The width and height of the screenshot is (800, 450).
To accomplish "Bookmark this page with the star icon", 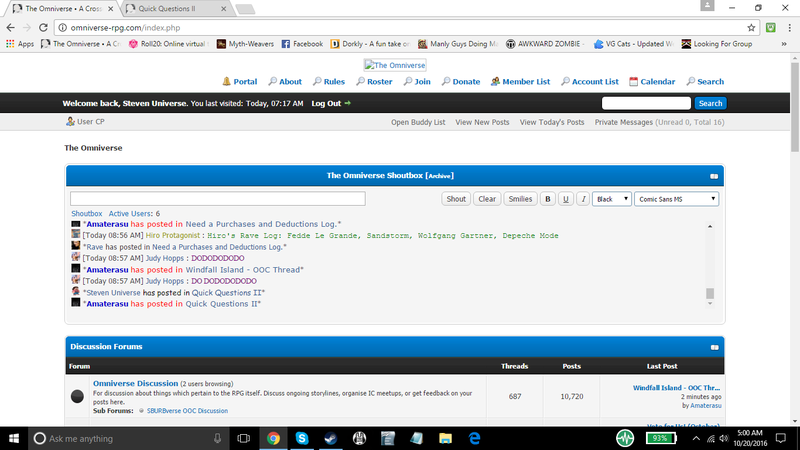I will tap(751, 27).
